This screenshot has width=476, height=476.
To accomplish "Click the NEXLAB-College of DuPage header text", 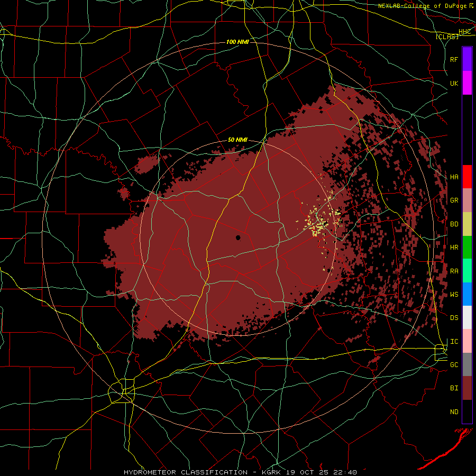I will 423,5.
